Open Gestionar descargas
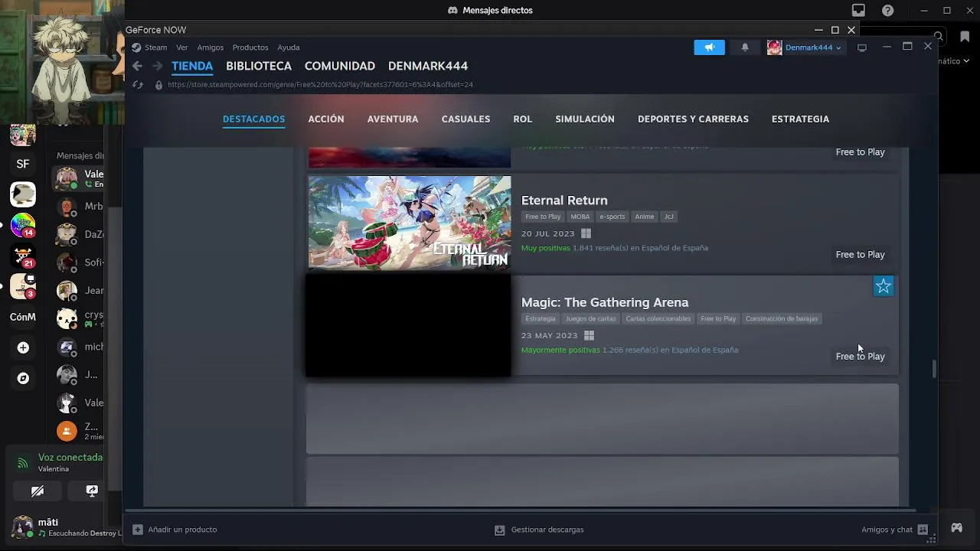The height and width of the screenshot is (551, 980). [x=540, y=530]
